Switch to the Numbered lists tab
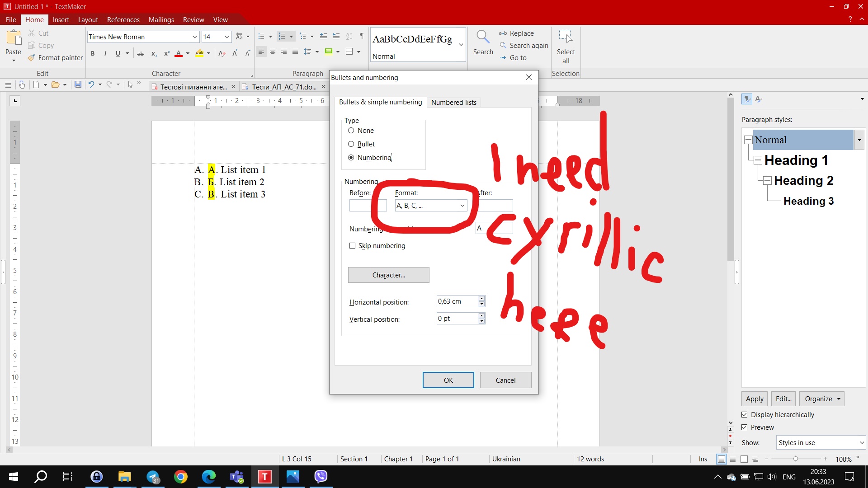This screenshot has width=868, height=488. click(x=453, y=103)
